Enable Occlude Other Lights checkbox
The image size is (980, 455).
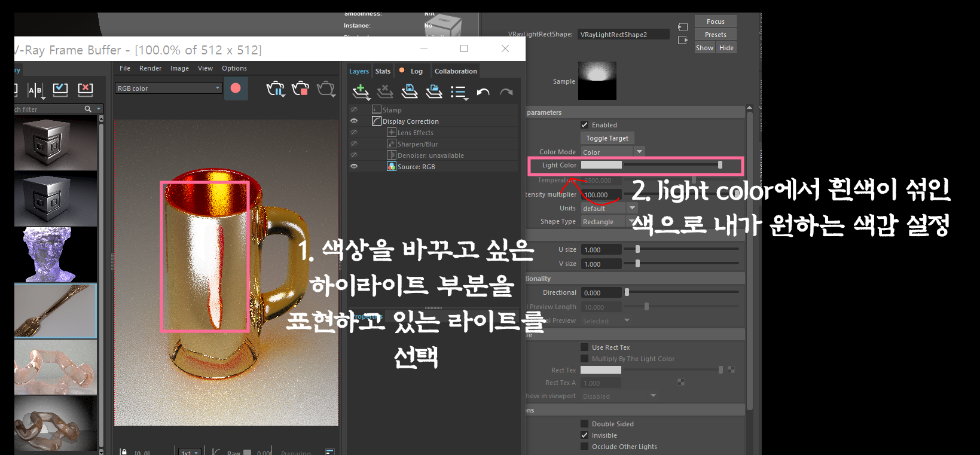[x=585, y=447]
